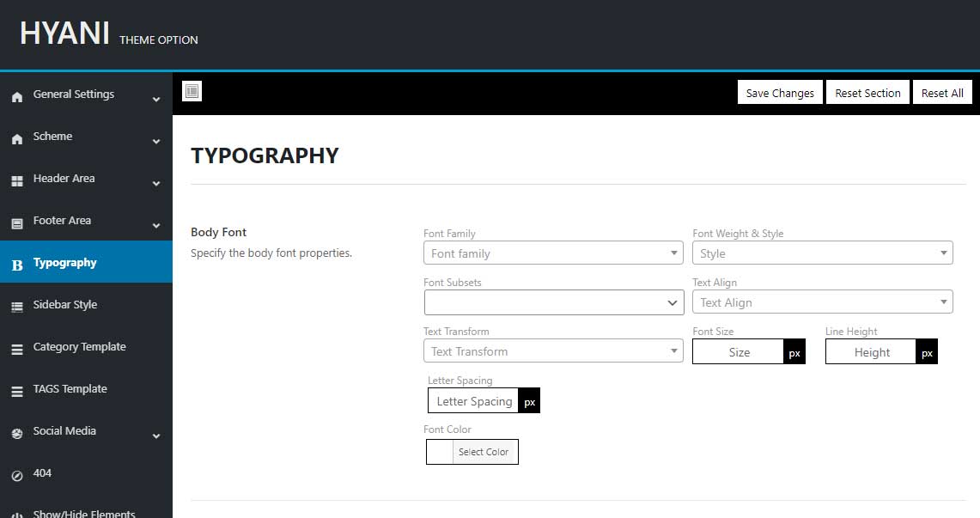Click the TYPOGRAPHY section heading

click(x=265, y=155)
